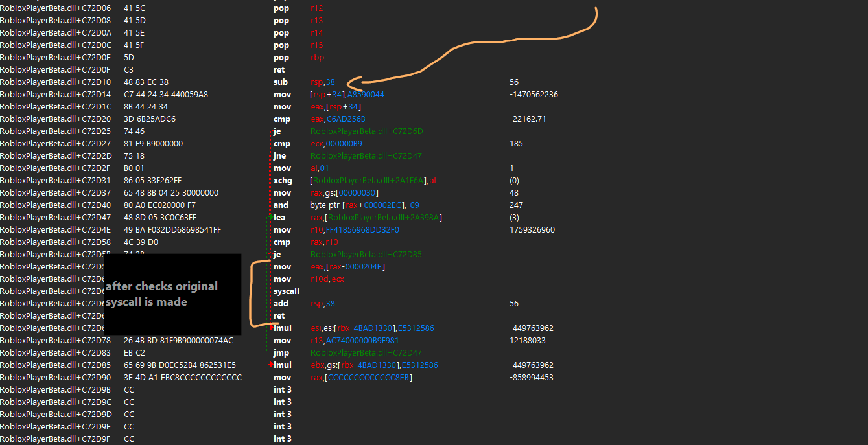Select comment value 1759326960
Viewport: 868px width, 445px height.
532,230
